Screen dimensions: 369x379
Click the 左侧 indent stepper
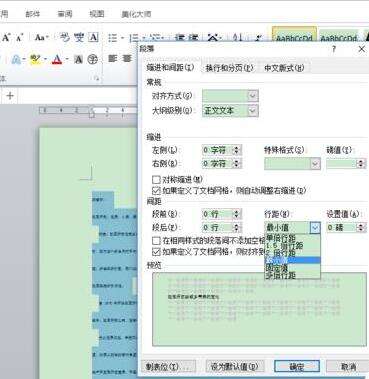tap(237, 150)
